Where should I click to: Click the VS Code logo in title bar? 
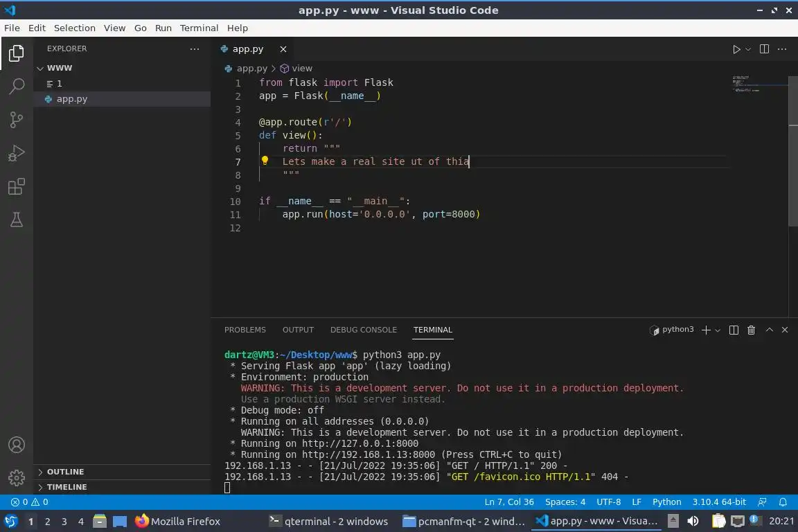10,10
